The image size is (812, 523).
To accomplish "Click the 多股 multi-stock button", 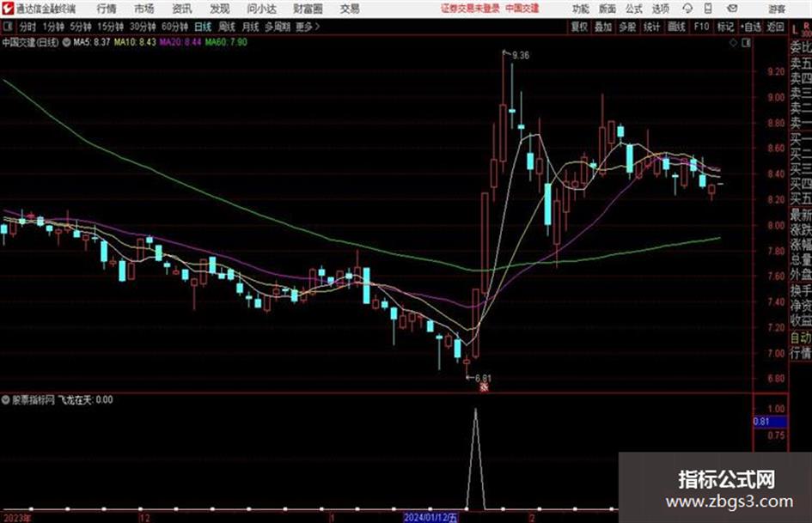I will (x=627, y=27).
